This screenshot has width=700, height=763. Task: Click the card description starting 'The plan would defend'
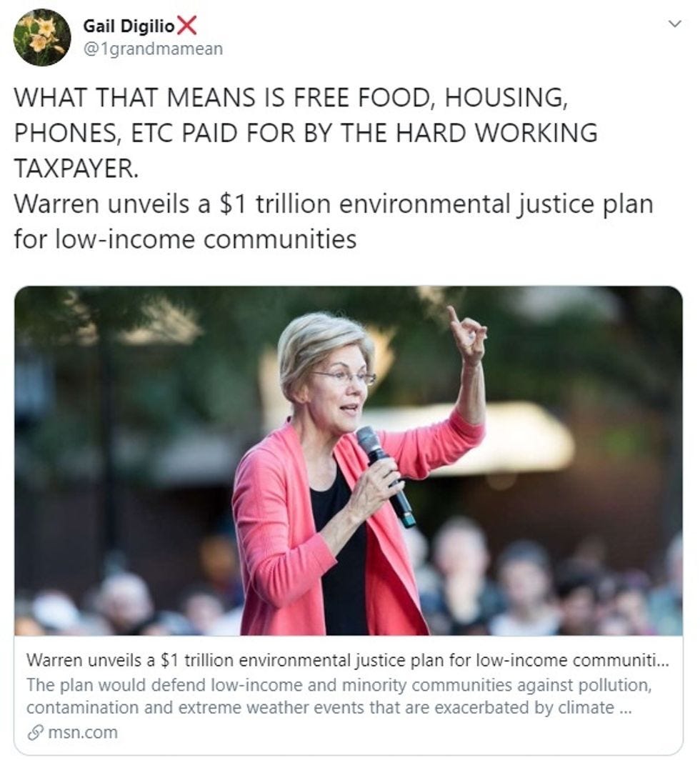tap(339, 685)
